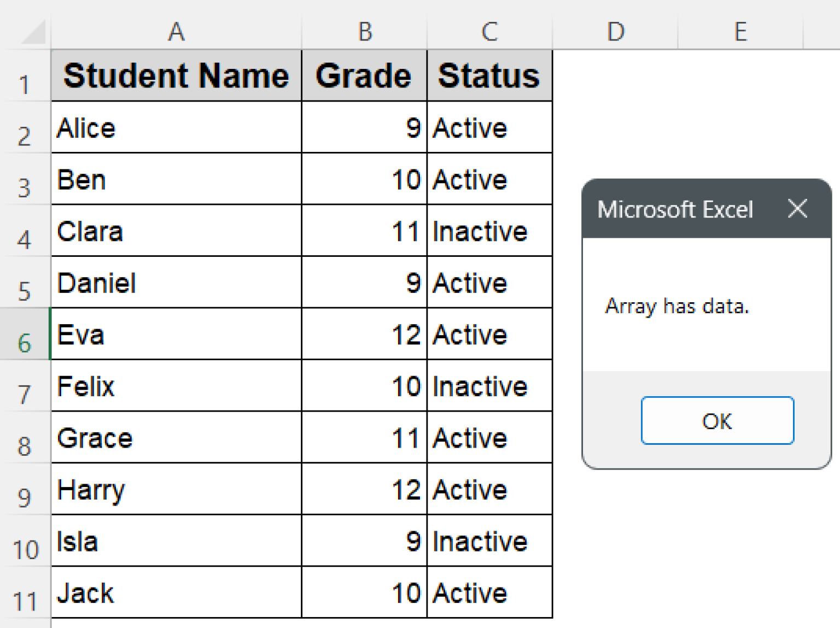The height and width of the screenshot is (628, 840).
Task: Select the cell containing Jack
Action: 176,592
